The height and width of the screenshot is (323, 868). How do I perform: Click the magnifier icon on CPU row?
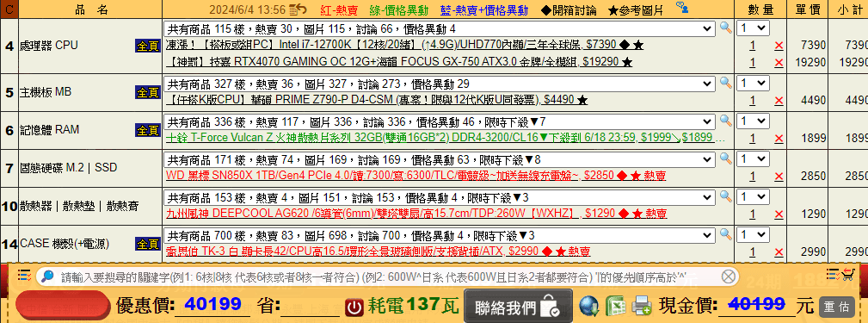pos(725,28)
